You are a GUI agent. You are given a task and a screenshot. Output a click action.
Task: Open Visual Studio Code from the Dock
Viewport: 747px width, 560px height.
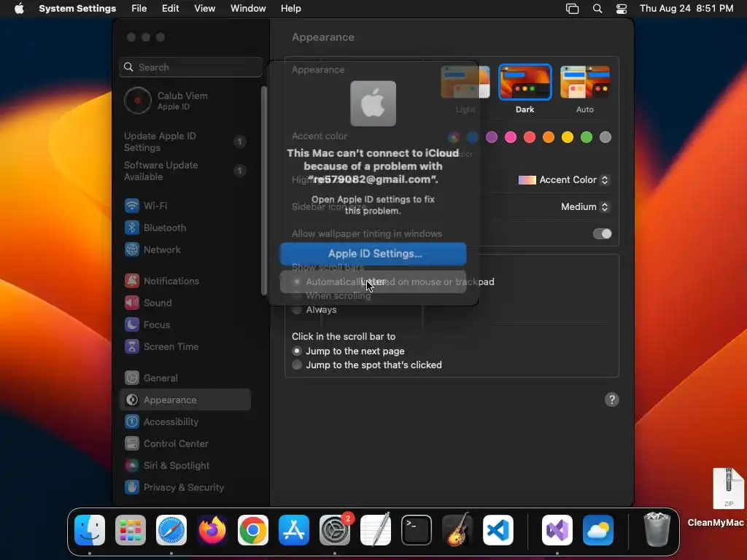(x=498, y=530)
